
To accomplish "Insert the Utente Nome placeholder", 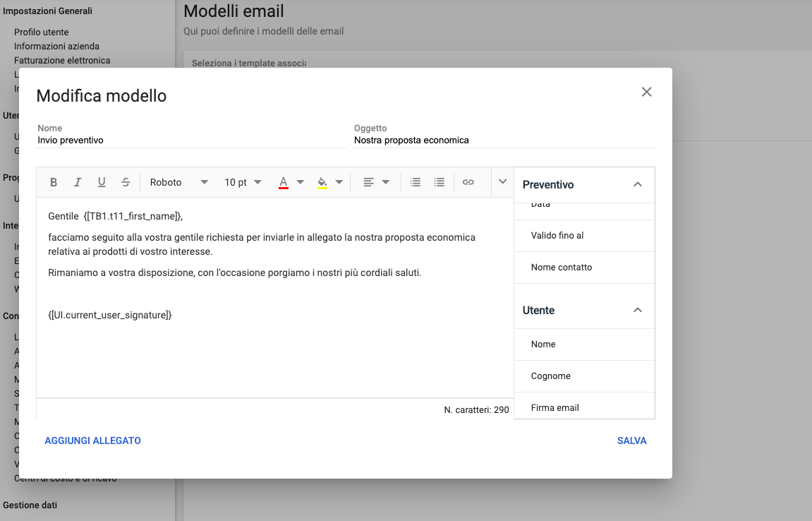I will coord(584,345).
